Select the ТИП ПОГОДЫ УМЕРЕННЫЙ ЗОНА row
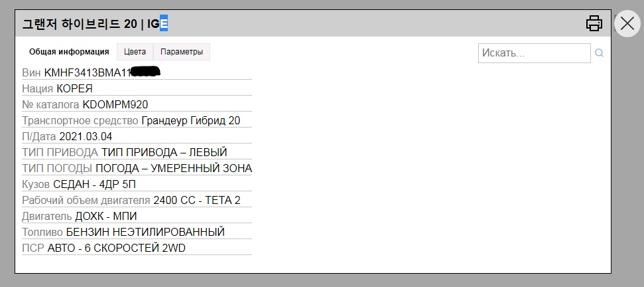 tap(137, 168)
